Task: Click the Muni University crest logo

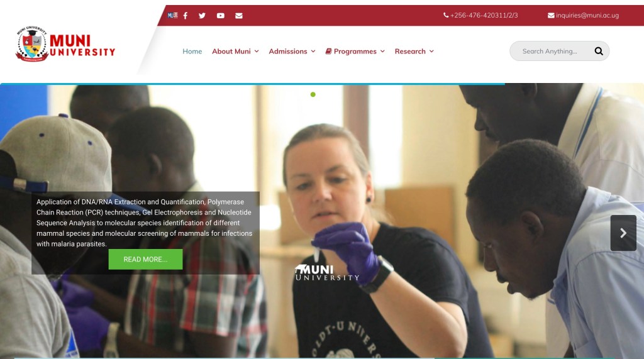Action: coord(32,44)
